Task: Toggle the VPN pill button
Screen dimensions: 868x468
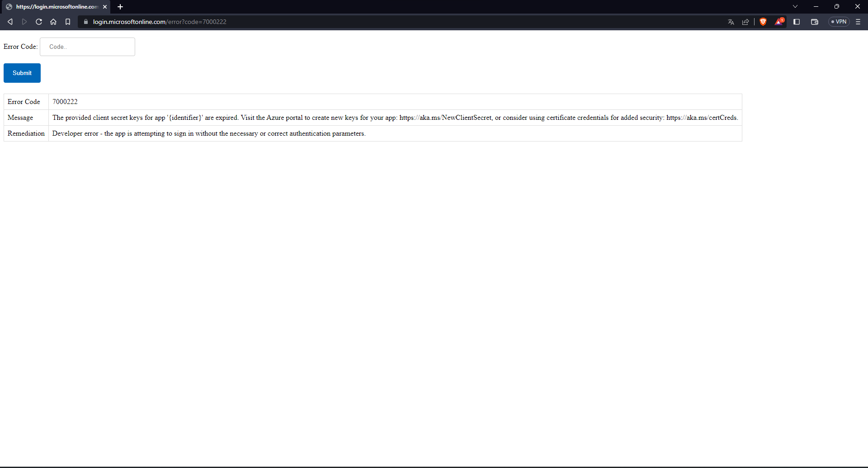Action: click(839, 22)
